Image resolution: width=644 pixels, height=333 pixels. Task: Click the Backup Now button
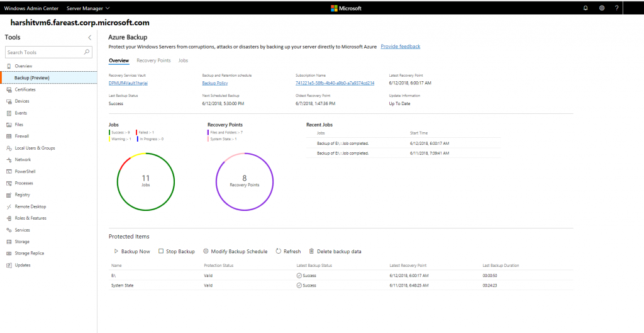(132, 251)
